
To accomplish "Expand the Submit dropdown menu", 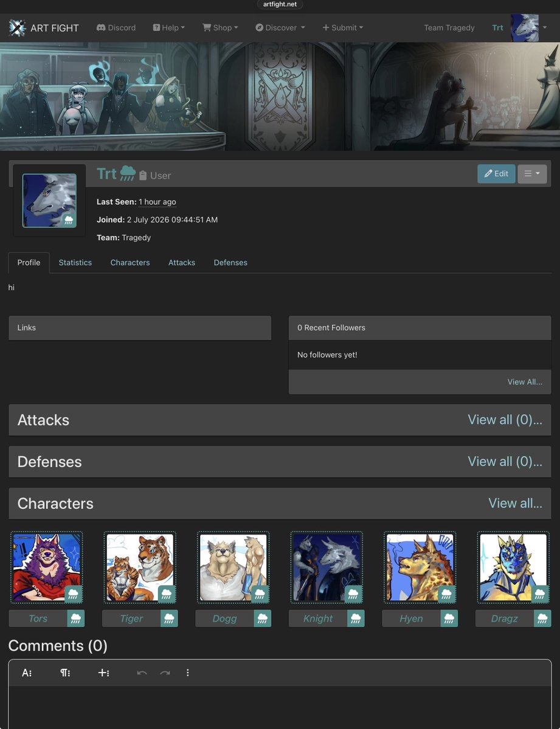I will (343, 28).
